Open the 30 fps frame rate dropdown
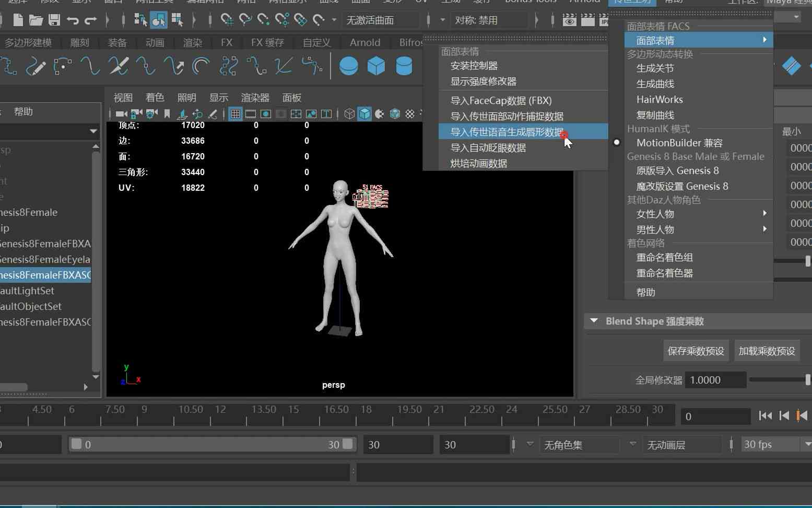This screenshot has height=508, width=812. point(776,445)
